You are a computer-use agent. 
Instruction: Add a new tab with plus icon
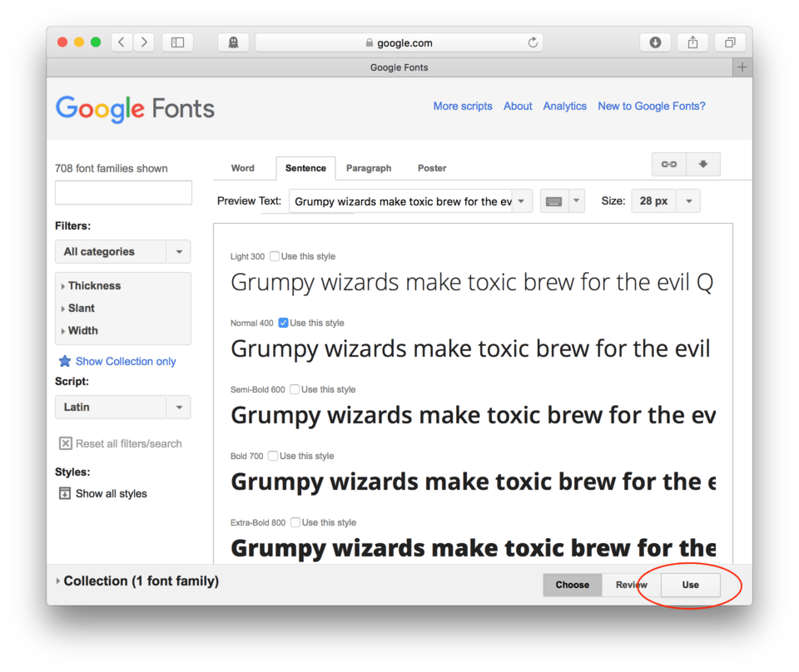(742, 67)
